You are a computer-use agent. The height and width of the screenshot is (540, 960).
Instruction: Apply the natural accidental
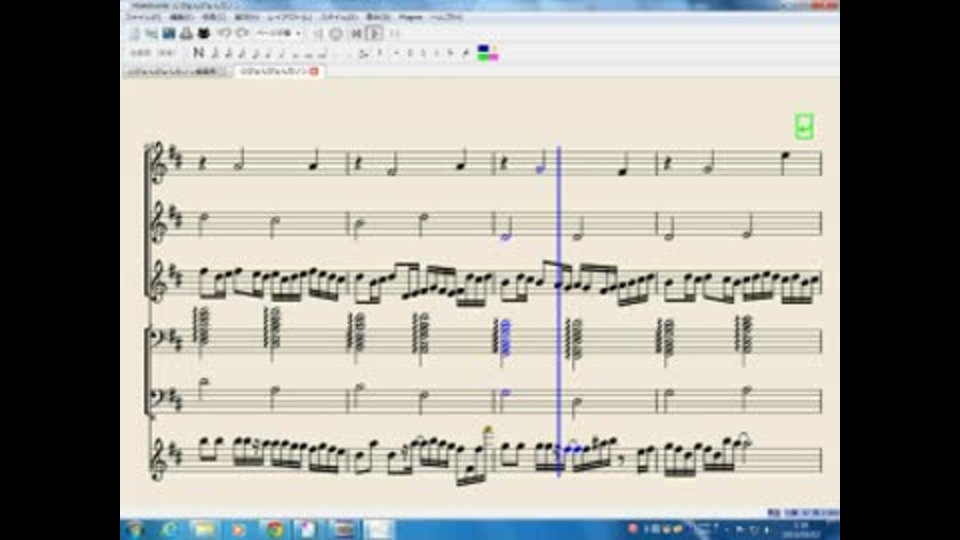pos(423,53)
